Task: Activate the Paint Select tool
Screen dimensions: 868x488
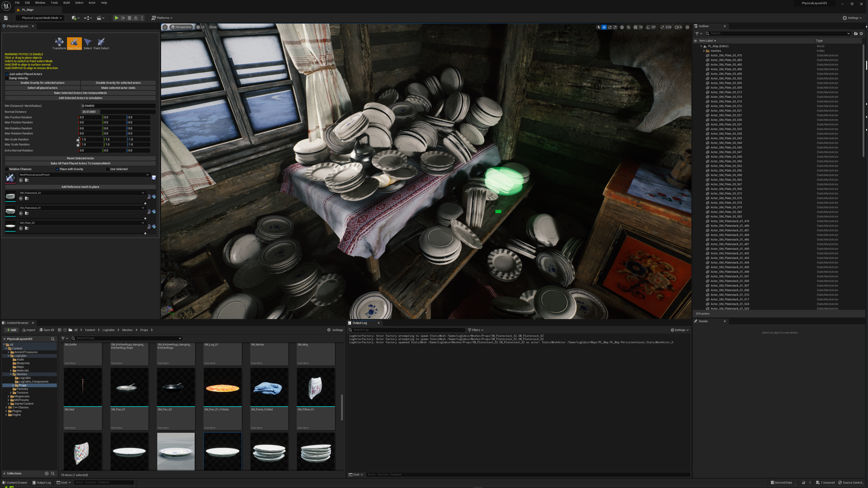Action: click(x=101, y=43)
